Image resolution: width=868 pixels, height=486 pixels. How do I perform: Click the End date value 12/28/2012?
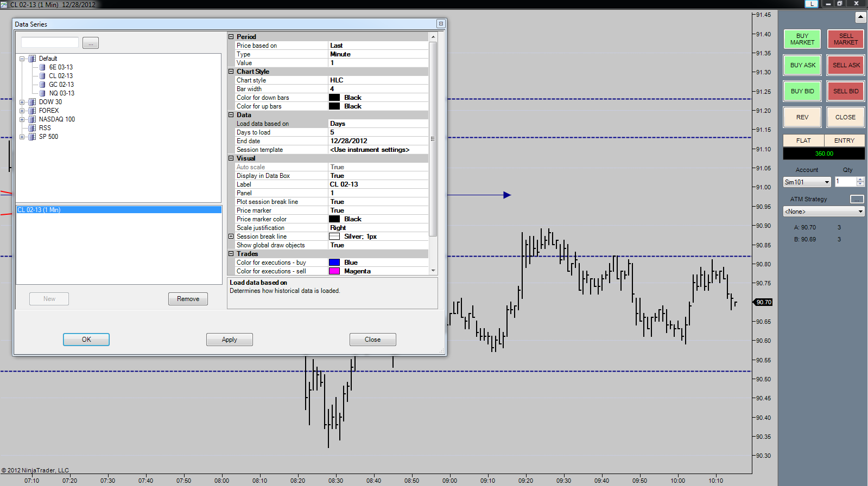pos(378,141)
